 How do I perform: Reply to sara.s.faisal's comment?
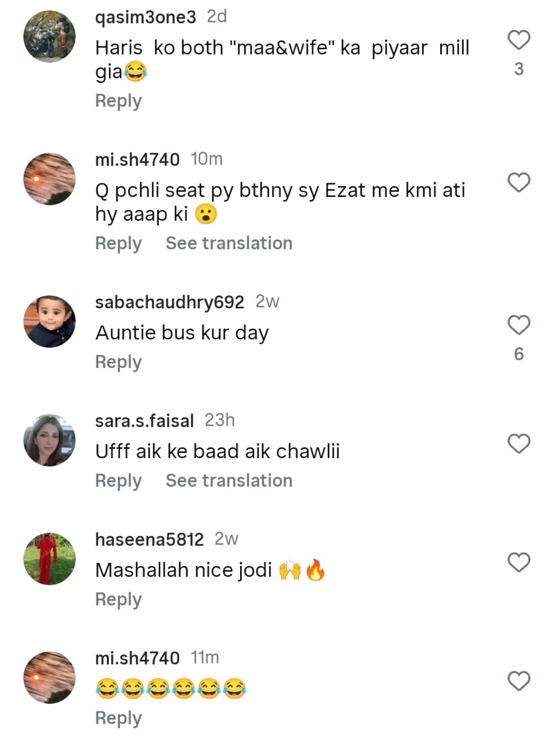click(118, 481)
